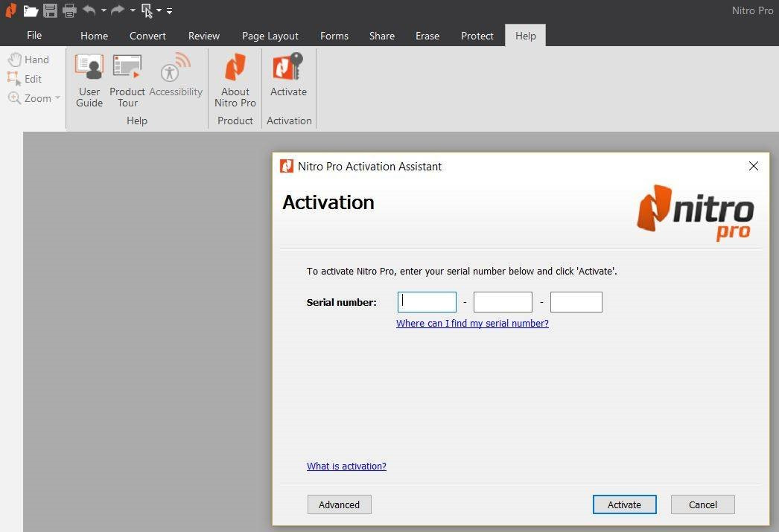Switch to the Convert tab
The height and width of the screenshot is (532, 779).
click(147, 36)
